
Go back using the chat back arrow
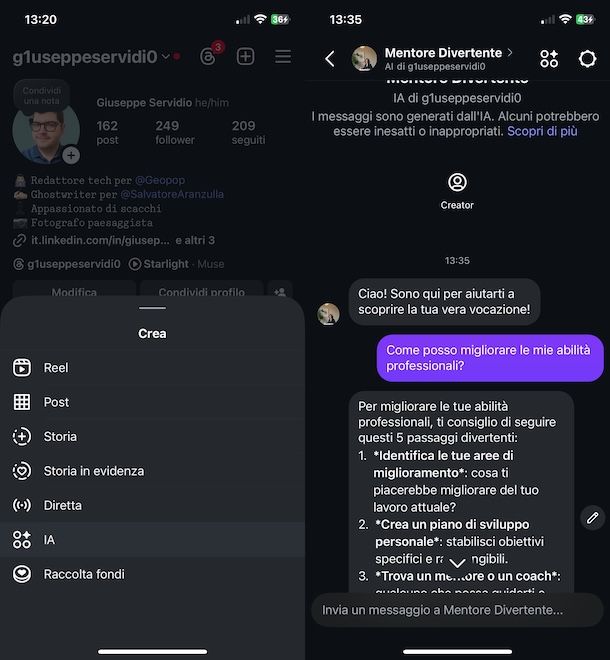click(x=330, y=59)
